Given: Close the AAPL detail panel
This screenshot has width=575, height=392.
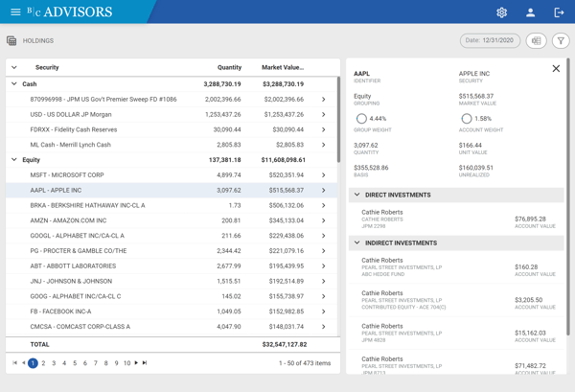Looking at the screenshot, I should tap(556, 69).
